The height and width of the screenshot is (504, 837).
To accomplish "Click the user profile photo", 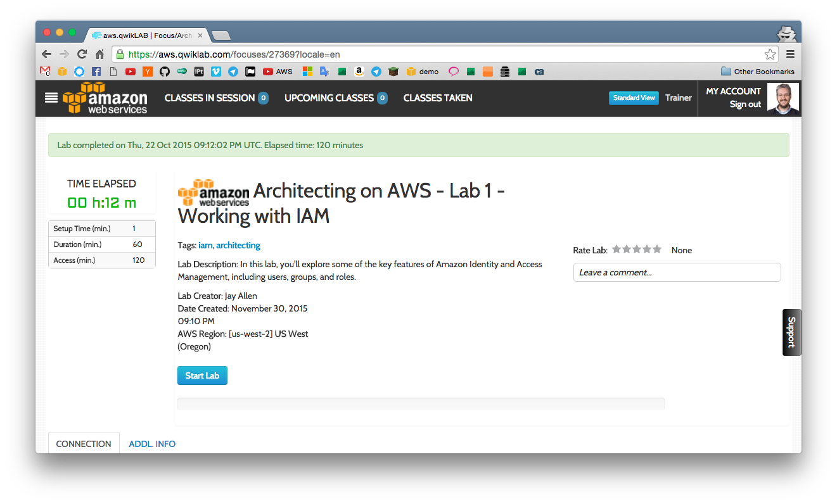I will pyautogui.click(x=783, y=98).
